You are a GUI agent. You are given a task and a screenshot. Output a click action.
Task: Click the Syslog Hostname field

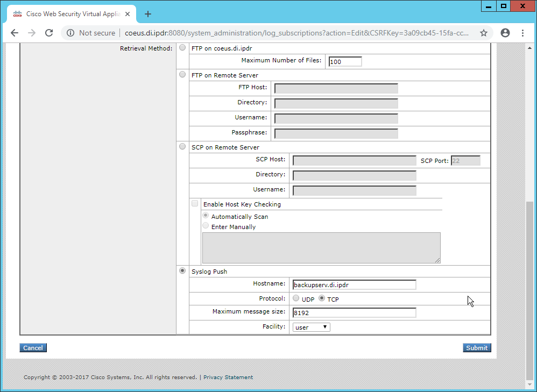[355, 285]
